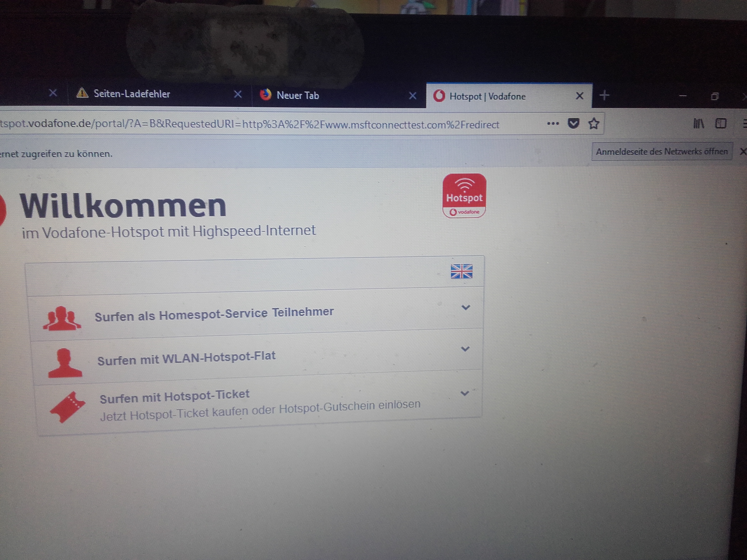The width and height of the screenshot is (747, 560).
Task: Open the Library bookshelf icon
Action: tap(698, 124)
